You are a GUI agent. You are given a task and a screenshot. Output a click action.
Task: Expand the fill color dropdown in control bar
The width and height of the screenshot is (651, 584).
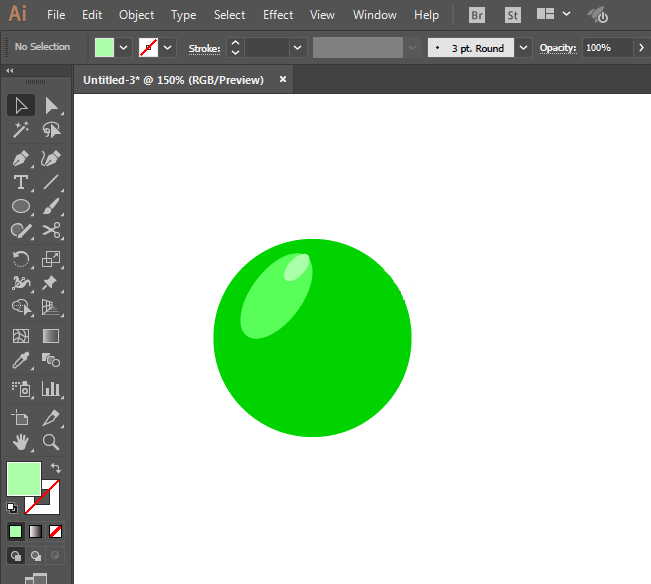click(124, 48)
